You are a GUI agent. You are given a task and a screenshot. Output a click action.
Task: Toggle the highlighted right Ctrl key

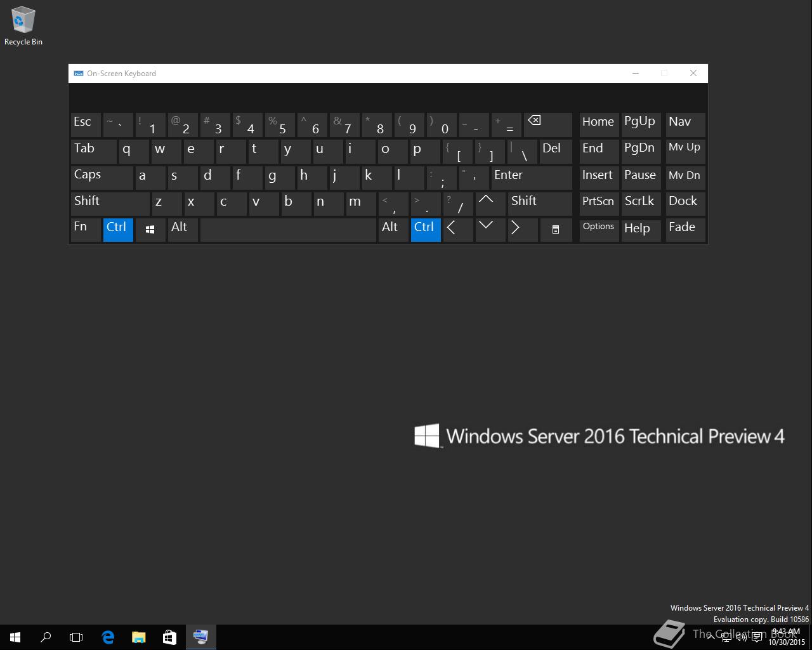[x=426, y=230]
